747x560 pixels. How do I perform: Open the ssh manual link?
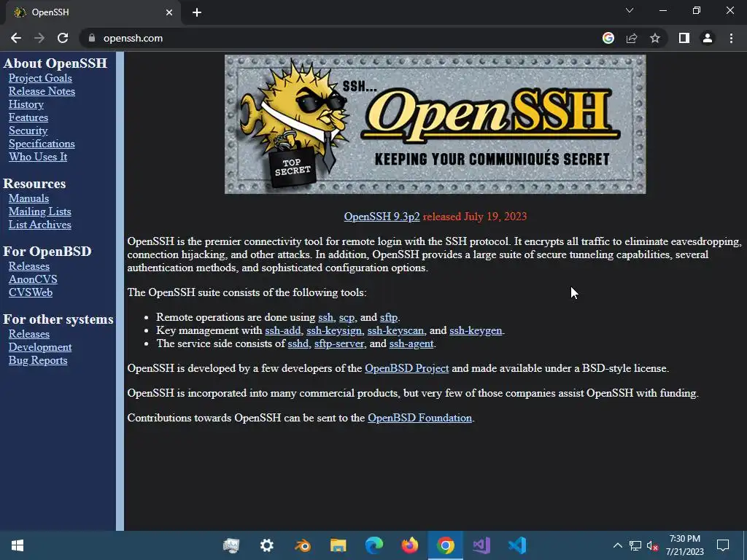pos(325,317)
